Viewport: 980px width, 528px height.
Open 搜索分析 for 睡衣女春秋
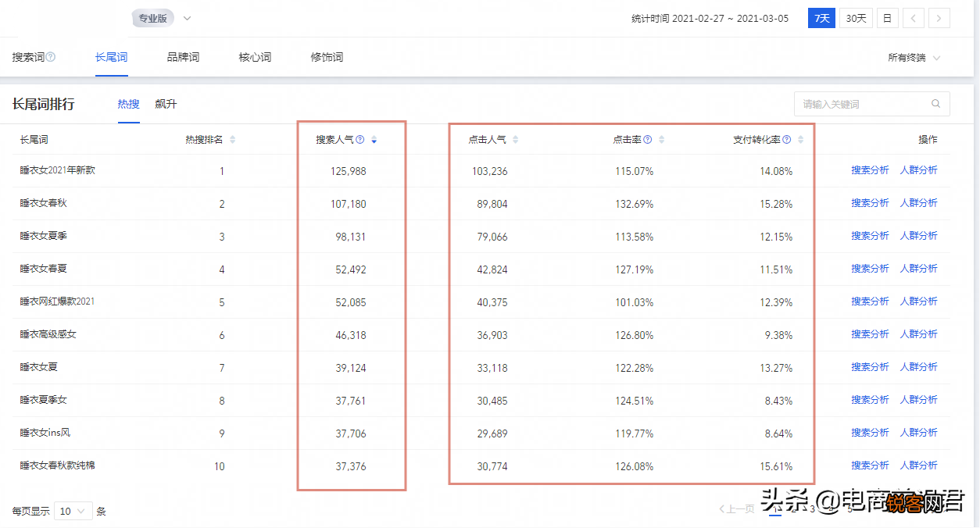[x=870, y=203]
